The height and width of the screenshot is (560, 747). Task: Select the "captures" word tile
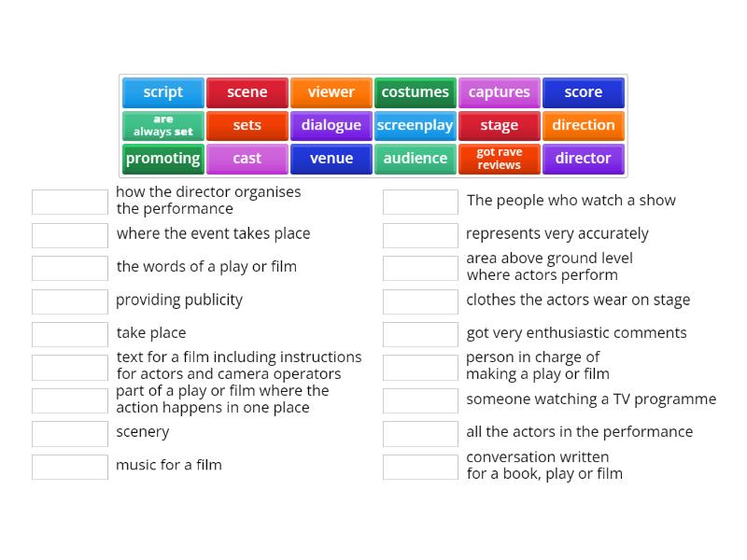pos(499,91)
